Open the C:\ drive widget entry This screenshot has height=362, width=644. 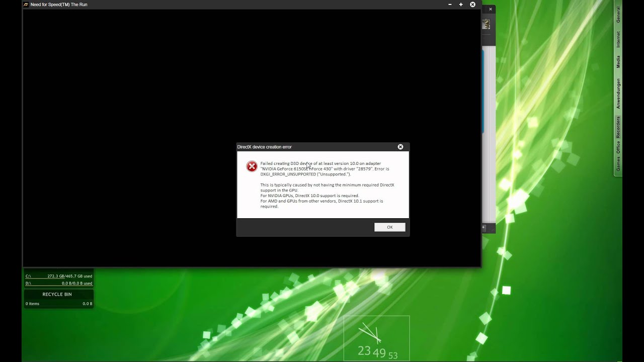pos(59,276)
